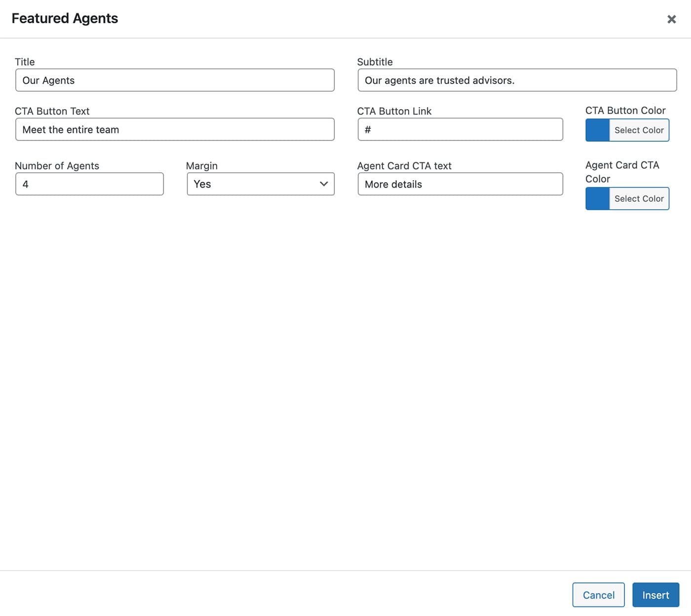This screenshot has height=616, width=691.
Task: Expand the Margin dropdown showing Yes
Action: [x=261, y=184]
